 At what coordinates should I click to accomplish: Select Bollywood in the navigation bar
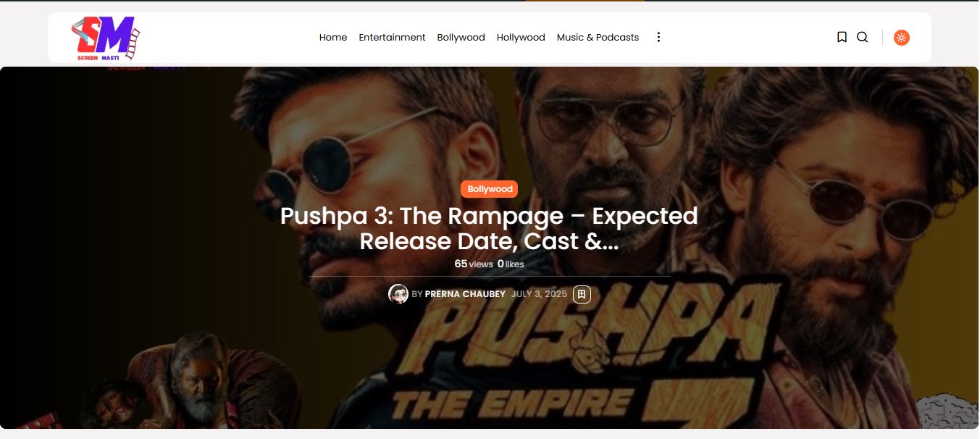coord(461,37)
